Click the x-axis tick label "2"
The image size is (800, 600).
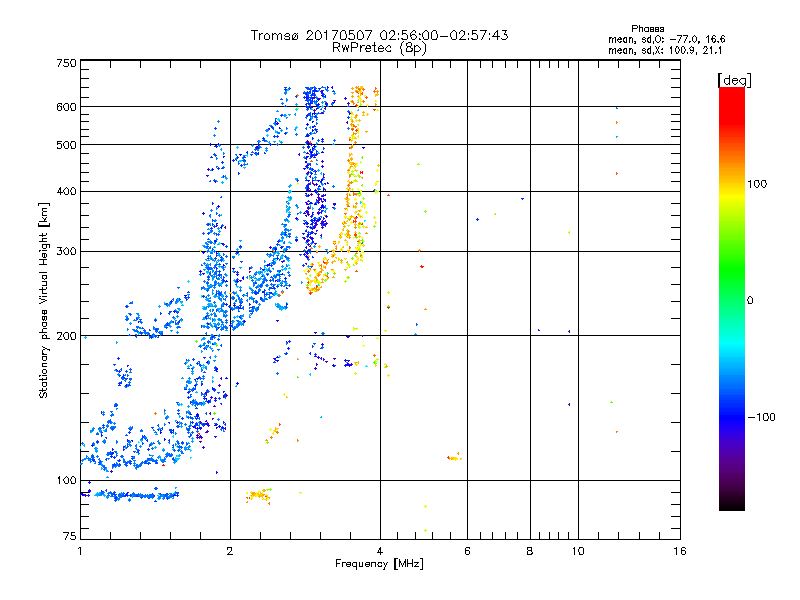[x=230, y=551]
